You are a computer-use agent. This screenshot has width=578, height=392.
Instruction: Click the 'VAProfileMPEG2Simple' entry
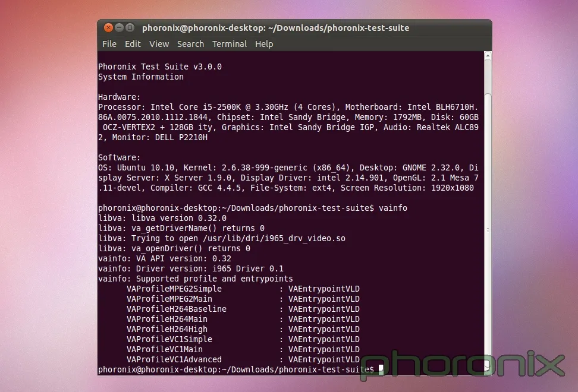[x=174, y=289]
